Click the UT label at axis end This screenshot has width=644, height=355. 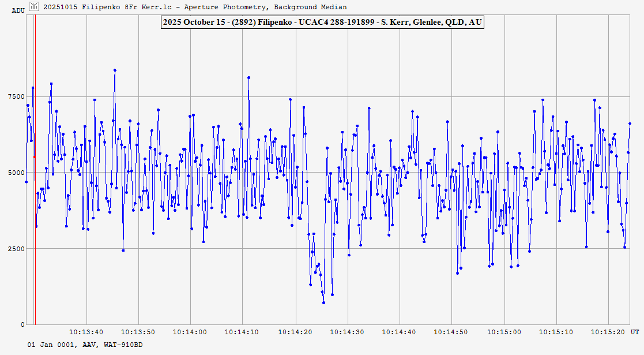pos(634,332)
